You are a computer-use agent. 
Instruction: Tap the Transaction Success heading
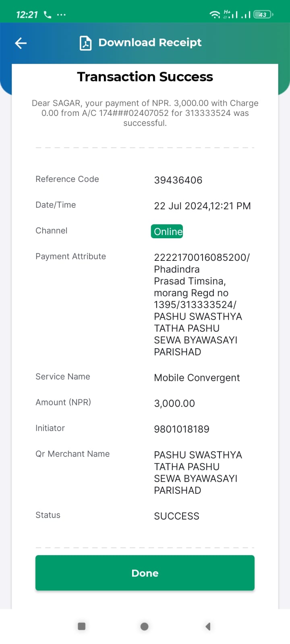[x=145, y=76]
